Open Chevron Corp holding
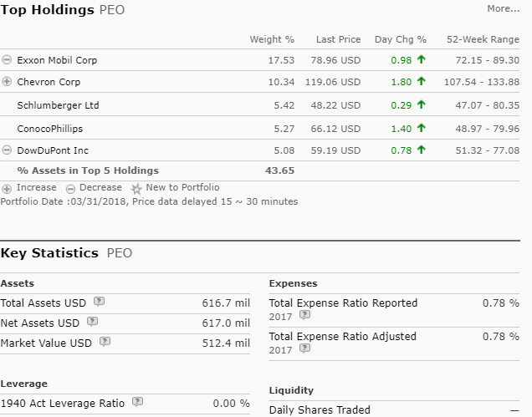This screenshot has height=417, width=532. point(49,82)
